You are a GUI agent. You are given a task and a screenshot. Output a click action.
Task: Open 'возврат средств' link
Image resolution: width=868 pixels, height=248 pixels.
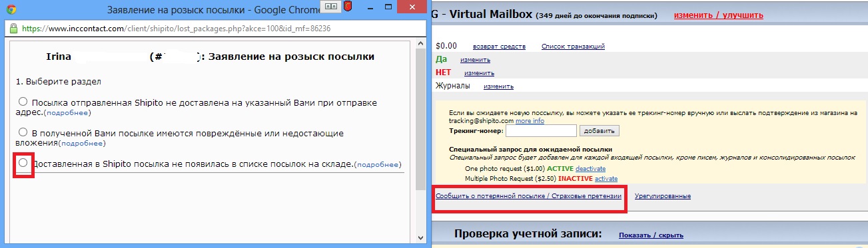click(x=499, y=47)
